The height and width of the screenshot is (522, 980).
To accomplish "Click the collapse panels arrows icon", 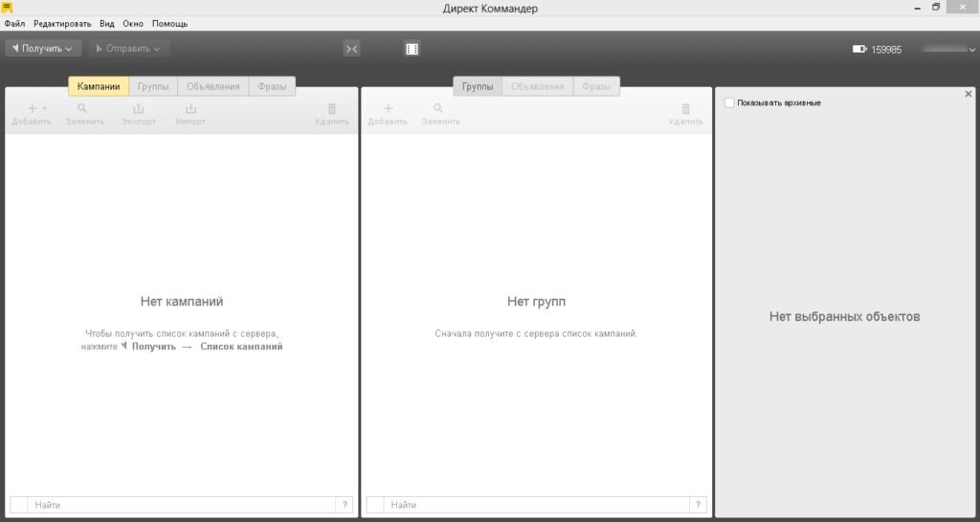I will point(352,48).
